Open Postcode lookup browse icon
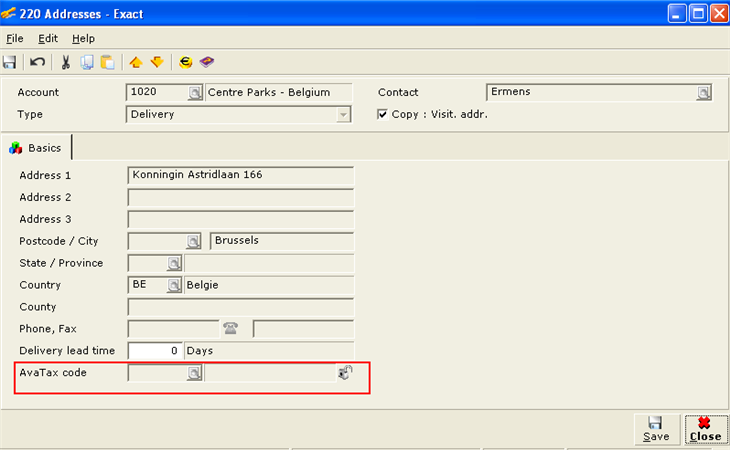This screenshot has width=730, height=450. 193,241
